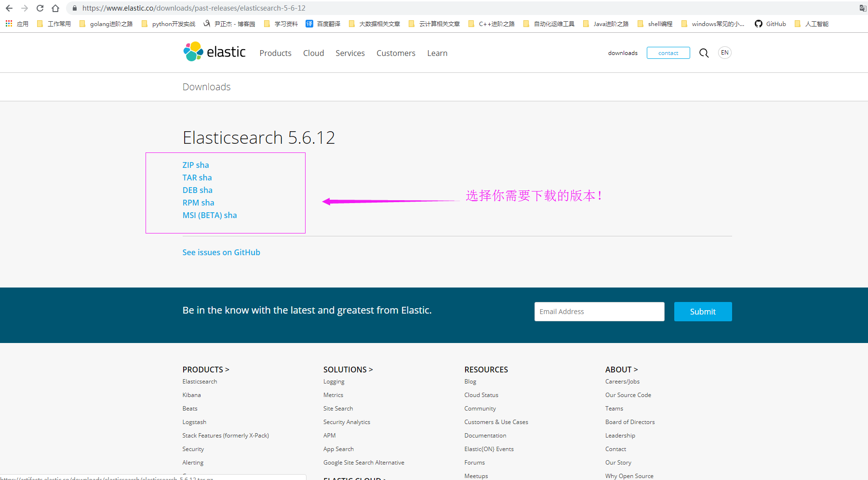Expand the SOLUTIONS footer heading

pyautogui.click(x=348, y=370)
